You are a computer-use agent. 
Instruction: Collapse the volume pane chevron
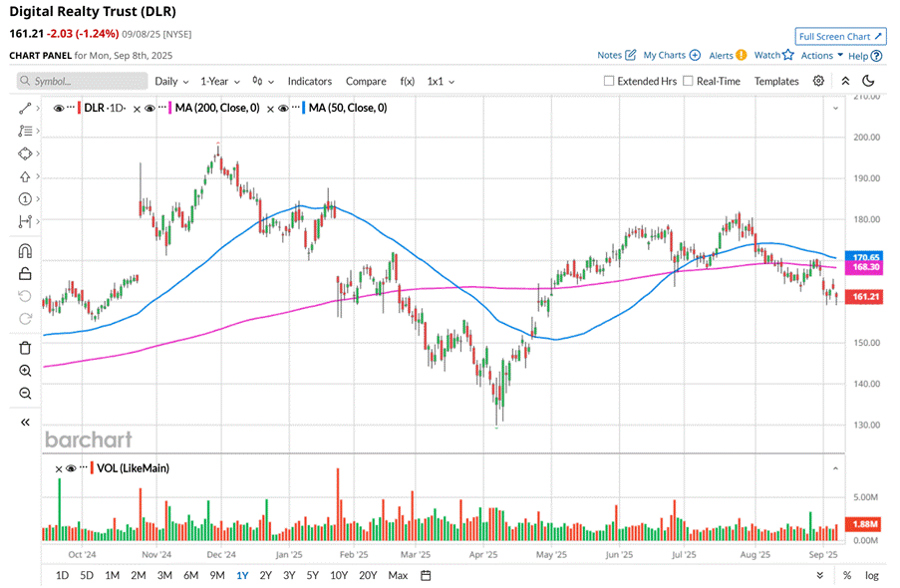[x=835, y=468]
